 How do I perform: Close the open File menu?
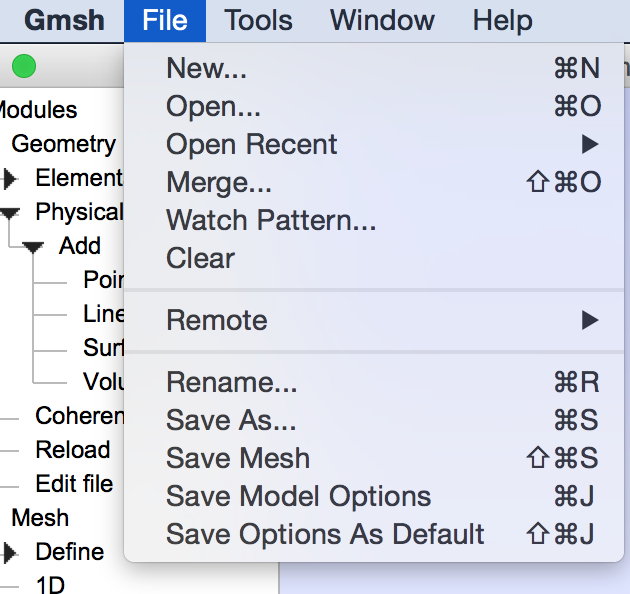[165, 20]
